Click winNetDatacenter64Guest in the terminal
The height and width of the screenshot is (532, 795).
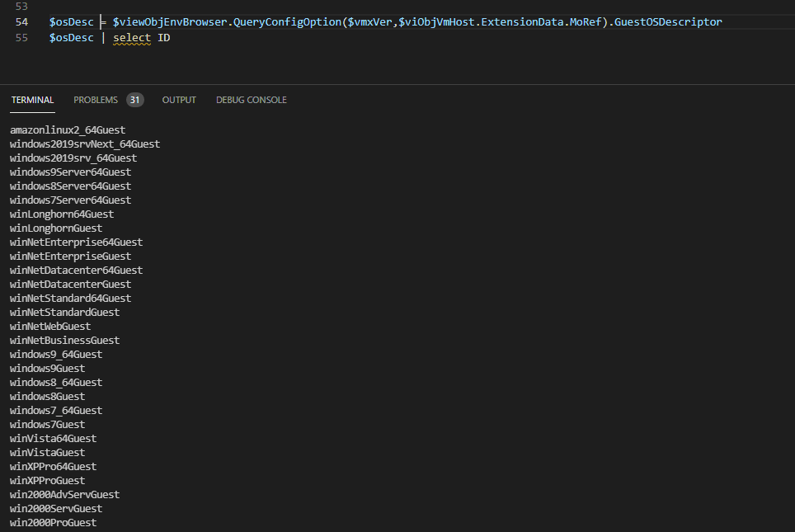76,271
